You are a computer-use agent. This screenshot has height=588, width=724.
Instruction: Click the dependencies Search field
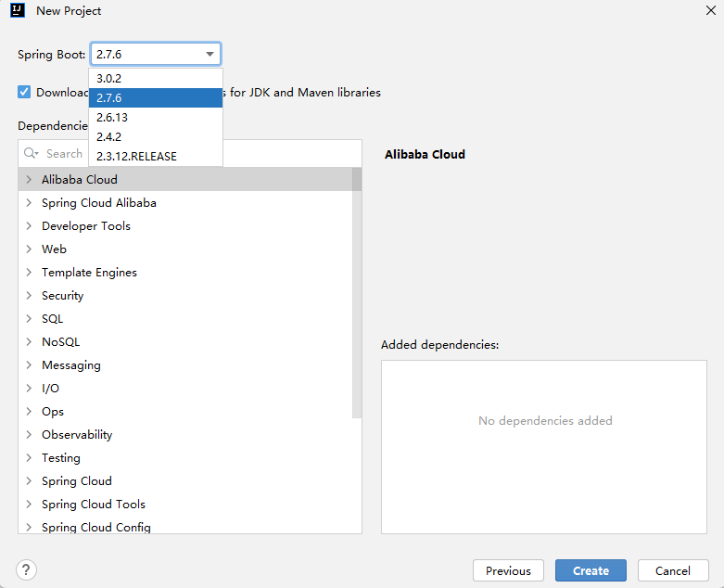pos(190,153)
